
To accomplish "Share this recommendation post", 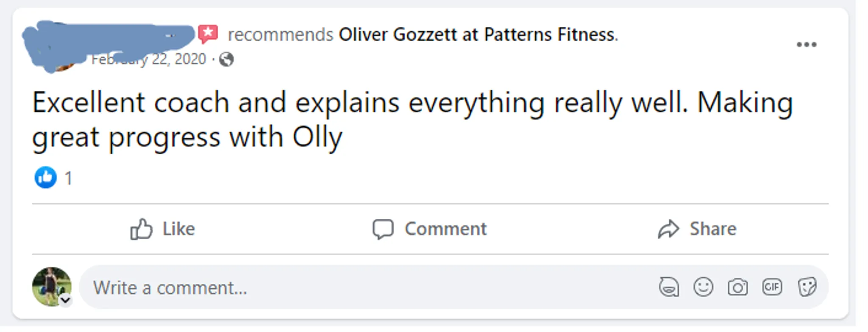I will pos(697,229).
